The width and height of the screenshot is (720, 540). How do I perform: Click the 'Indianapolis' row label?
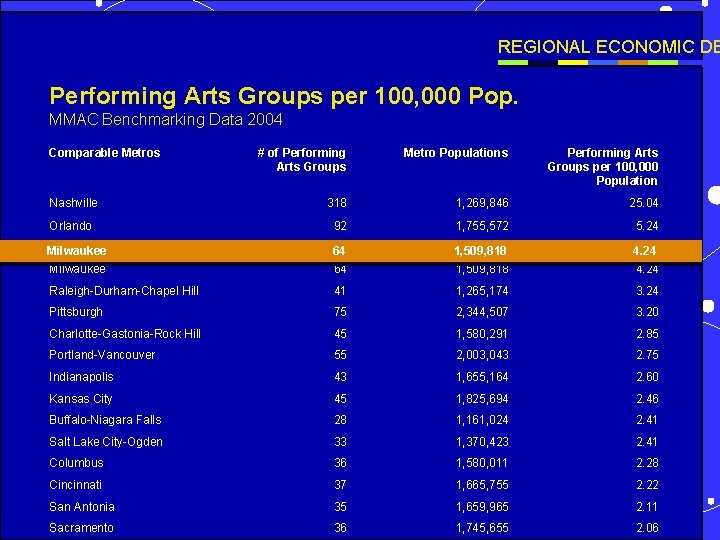pyautogui.click(x=81, y=377)
